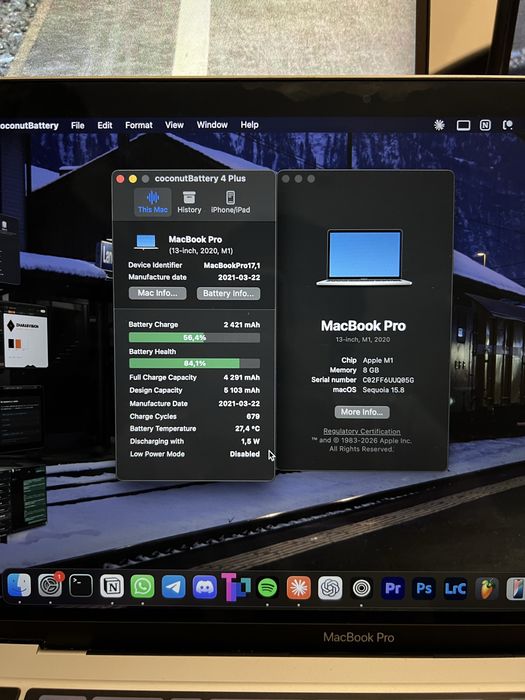
Task: Open Finder from the dock
Action: [x=19, y=585]
